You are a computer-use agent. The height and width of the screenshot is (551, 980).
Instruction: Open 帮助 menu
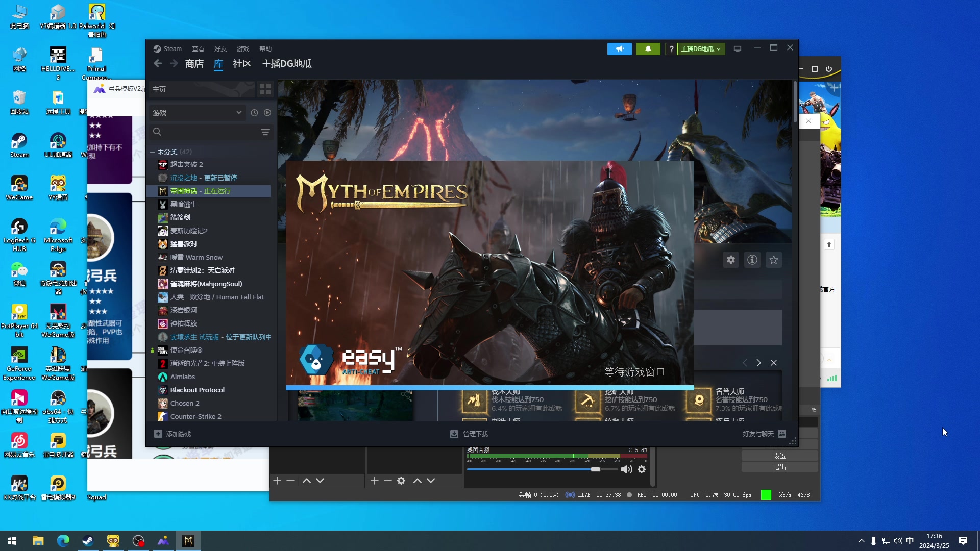click(x=265, y=49)
